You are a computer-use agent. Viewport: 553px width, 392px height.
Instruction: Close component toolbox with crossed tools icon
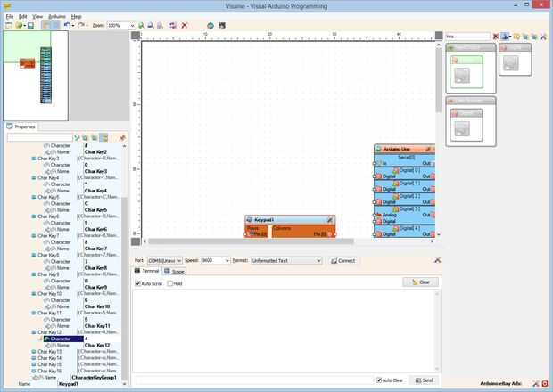(543, 37)
